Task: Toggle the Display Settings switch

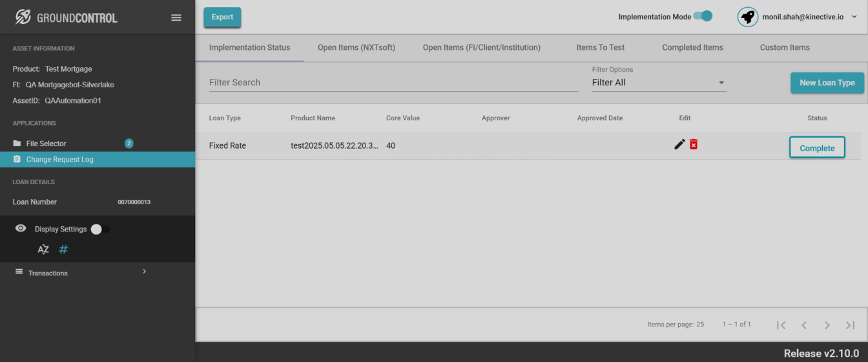Action: tap(100, 229)
